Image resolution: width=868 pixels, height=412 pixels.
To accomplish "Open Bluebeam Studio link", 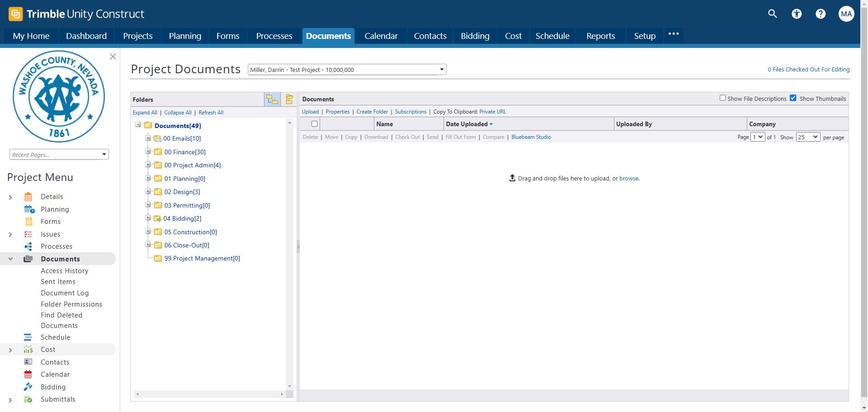I will 531,137.
